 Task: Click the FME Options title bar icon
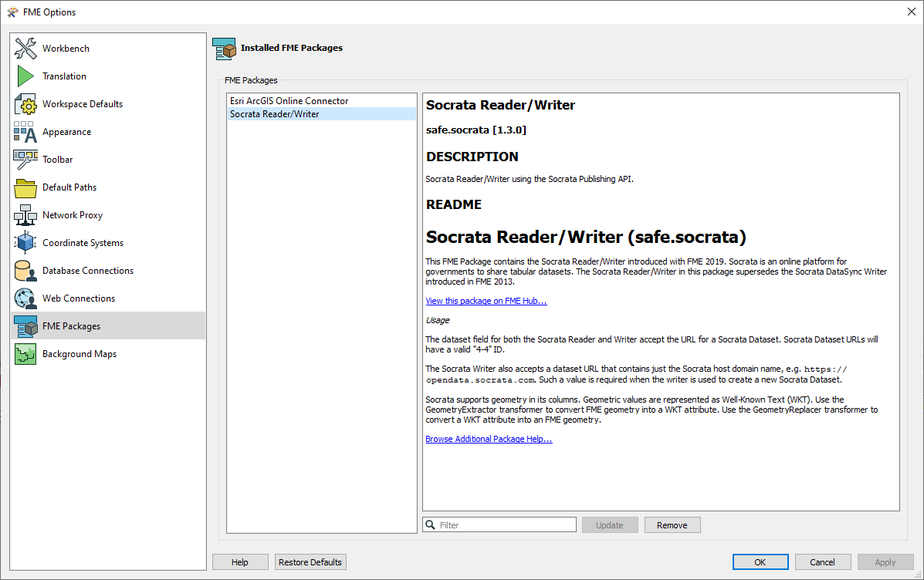pos(12,12)
